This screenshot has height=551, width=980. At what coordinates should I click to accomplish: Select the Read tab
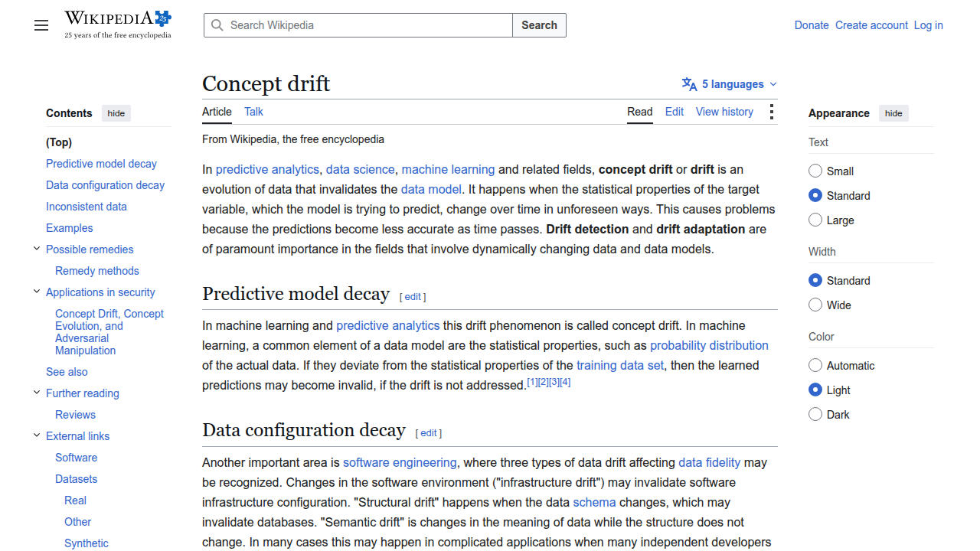tap(640, 112)
